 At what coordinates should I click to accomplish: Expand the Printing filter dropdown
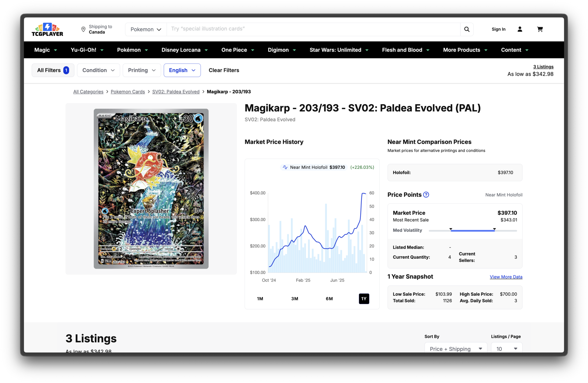141,70
